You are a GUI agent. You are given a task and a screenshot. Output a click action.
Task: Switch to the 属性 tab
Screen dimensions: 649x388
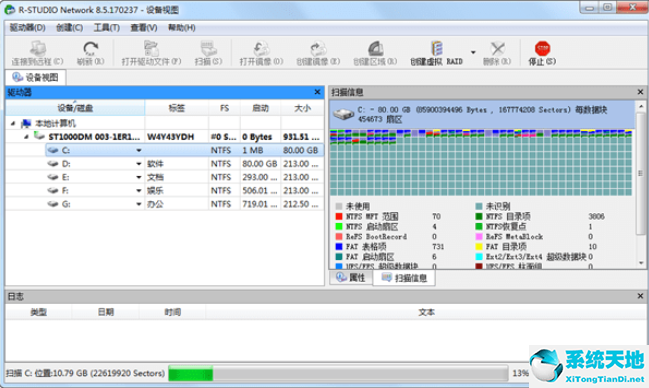coord(351,277)
